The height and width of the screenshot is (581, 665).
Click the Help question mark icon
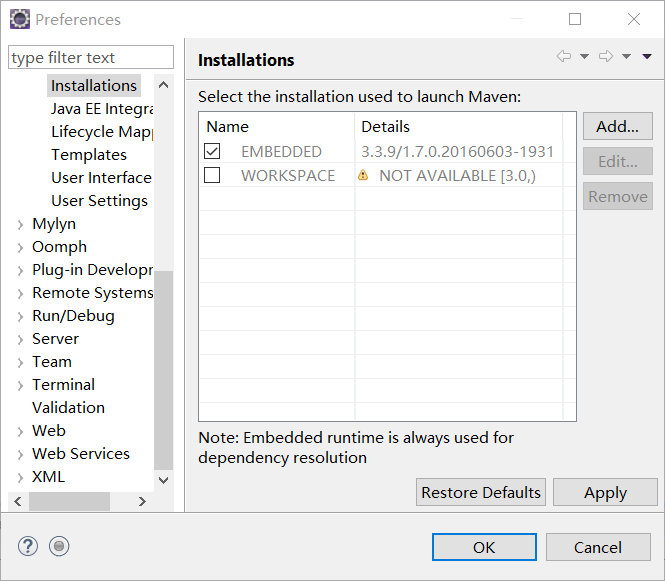click(28, 546)
